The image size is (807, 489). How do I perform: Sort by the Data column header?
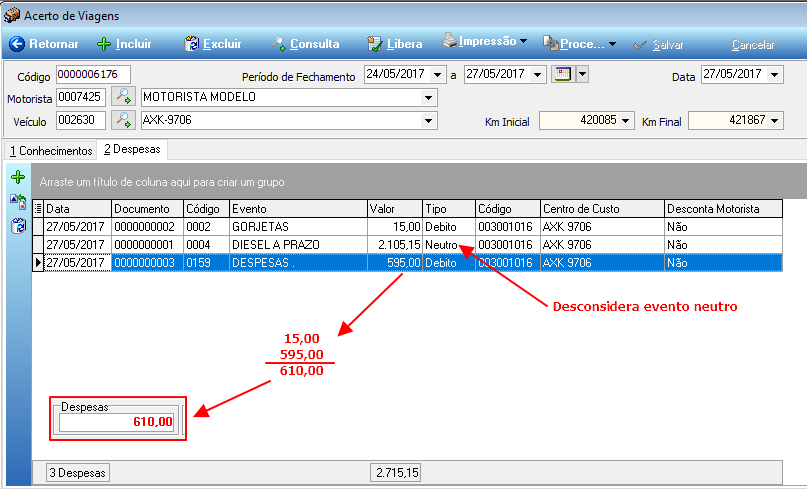pos(78,208)
